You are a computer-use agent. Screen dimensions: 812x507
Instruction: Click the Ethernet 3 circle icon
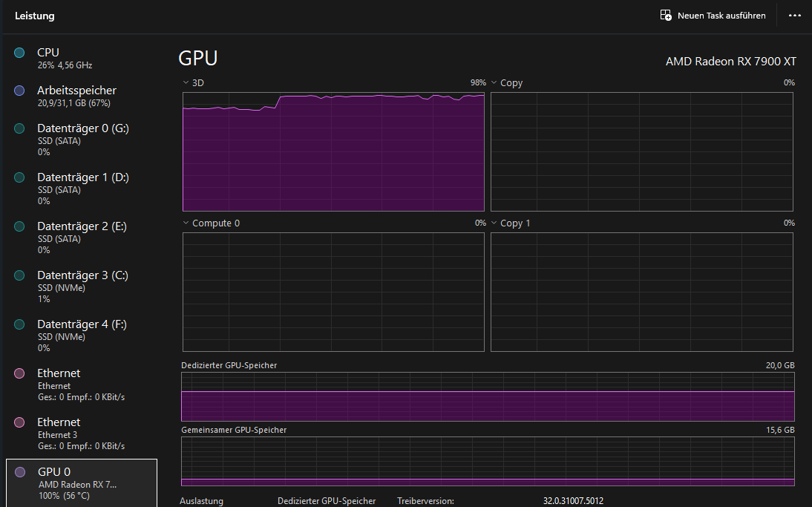coord(20,422)
